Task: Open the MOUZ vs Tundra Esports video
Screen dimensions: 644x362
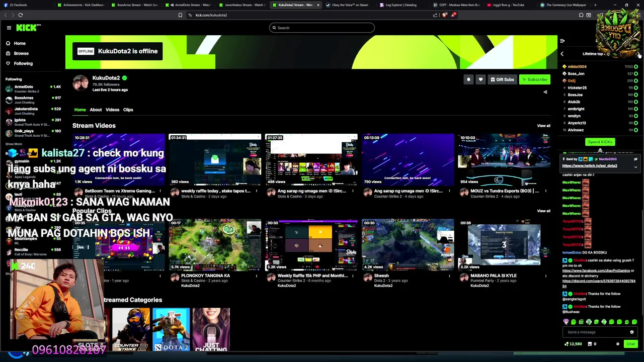Action: click(504, 160)
